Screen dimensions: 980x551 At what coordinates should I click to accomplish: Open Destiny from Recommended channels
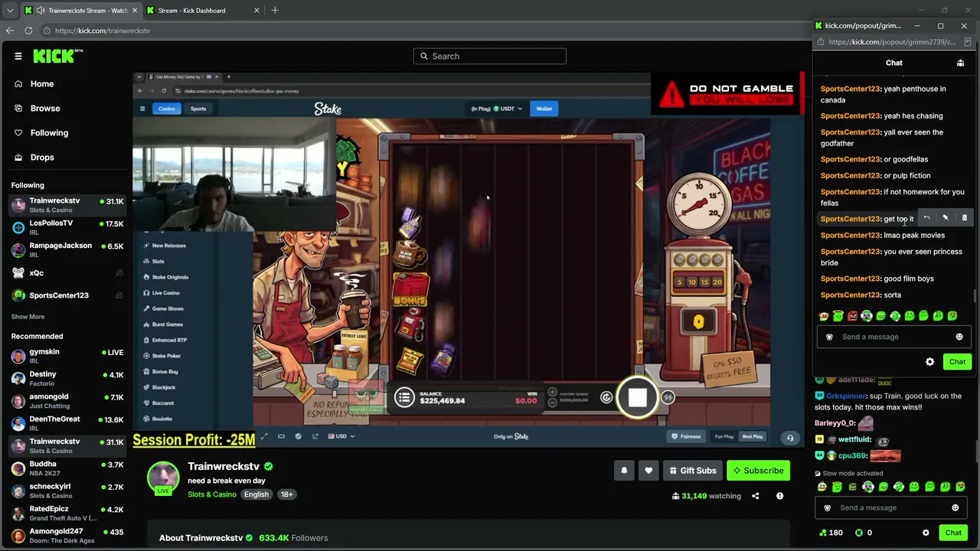tap(67, 378)
